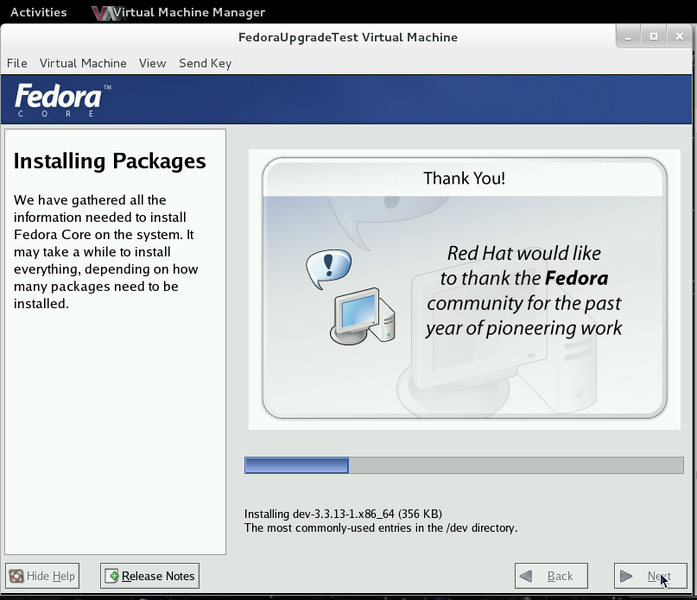Viewport: 697px width, 600px height.
Task: Maximize the virtual machine window
Action: pos(653,36)
